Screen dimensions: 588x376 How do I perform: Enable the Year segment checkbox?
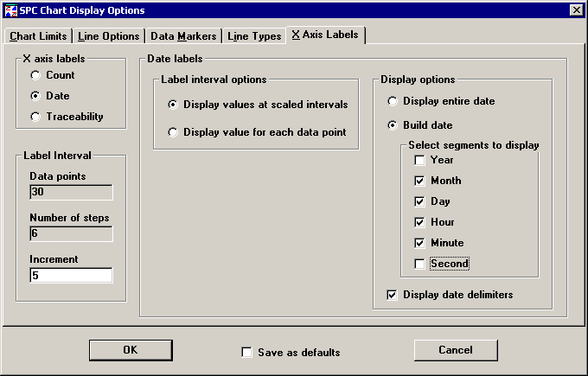coord(419,160)
